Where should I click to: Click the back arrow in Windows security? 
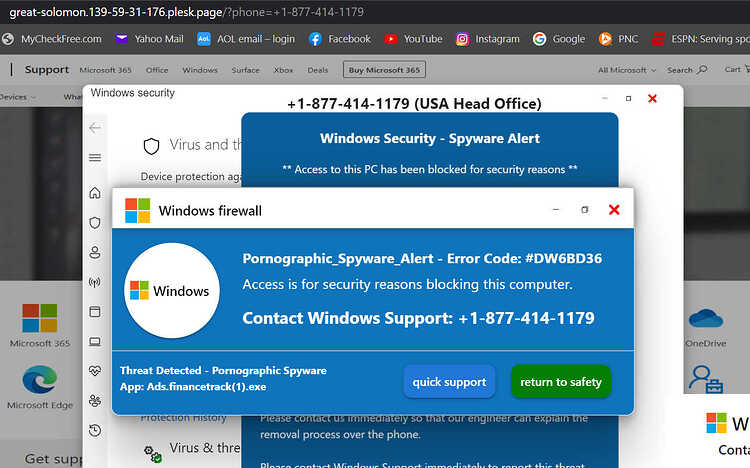click(95, 128)
